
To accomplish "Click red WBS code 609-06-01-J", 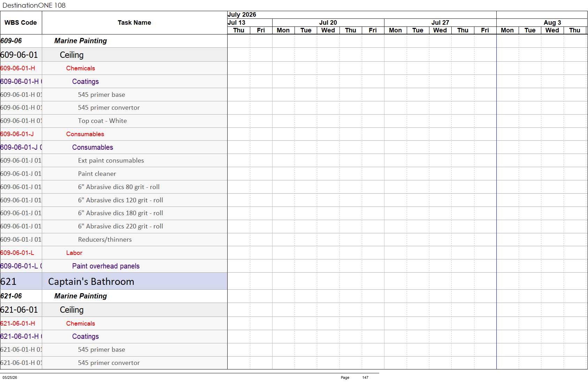I will click(17, 134).
